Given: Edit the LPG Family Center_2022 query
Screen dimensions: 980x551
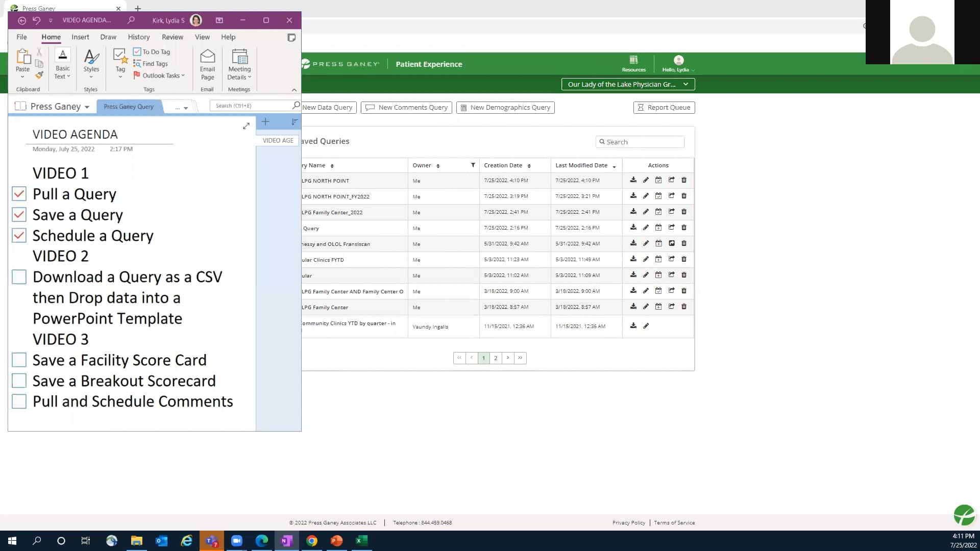Looking at the screenshot, I should (646, 212).
